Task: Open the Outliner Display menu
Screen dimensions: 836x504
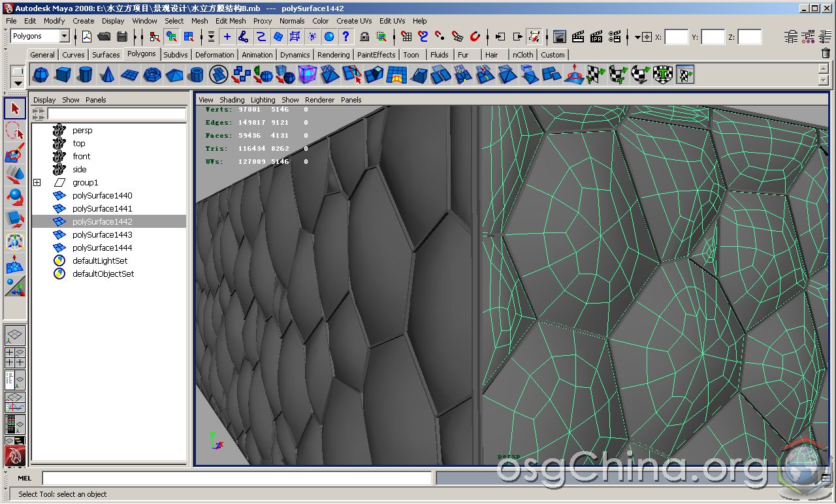Action: (x=44, y=100)
